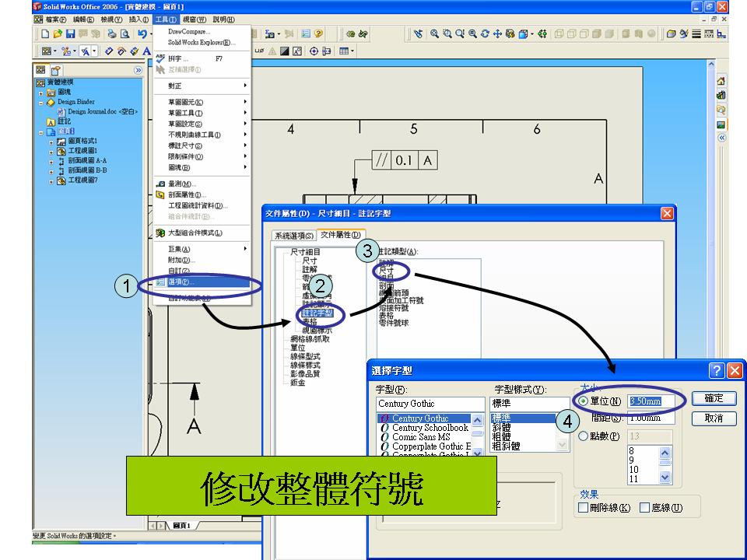The width and height of the screenshot is (747, 560).
Task: Select 單位 in document properties tree
Action: [x=298, y=348]
